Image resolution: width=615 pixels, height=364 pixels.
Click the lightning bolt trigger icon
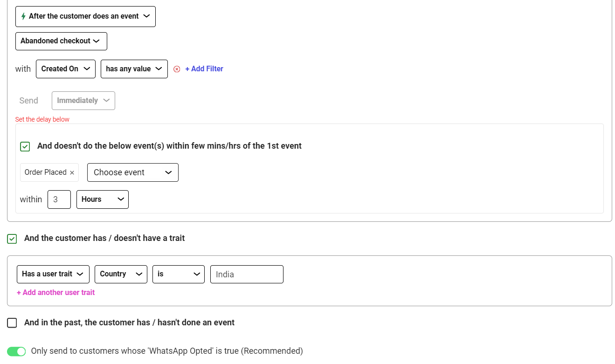tap(22, 16)
